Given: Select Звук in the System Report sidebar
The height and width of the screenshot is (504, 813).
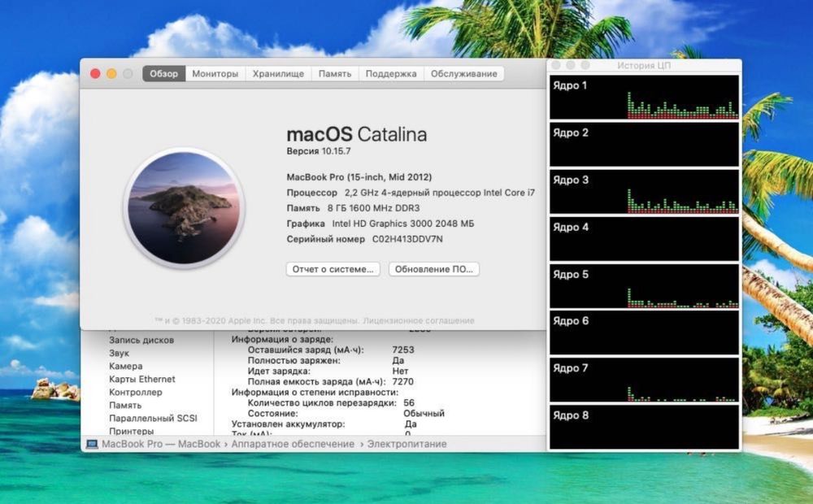Looking at the screenshot, I should pyautogui.click(x=120, y=353).
